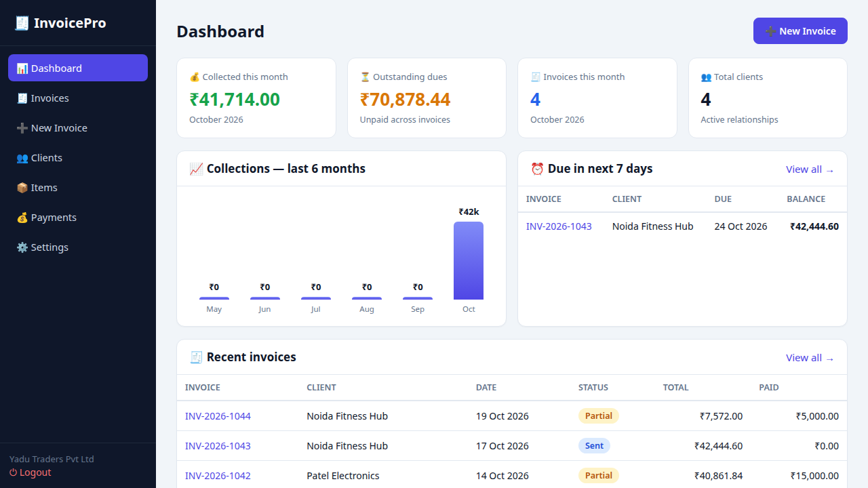Screen dimensions: 868x488
Task: Open invoice INV-2026-1044 in Recent invoices
Action: click(218, 416)
